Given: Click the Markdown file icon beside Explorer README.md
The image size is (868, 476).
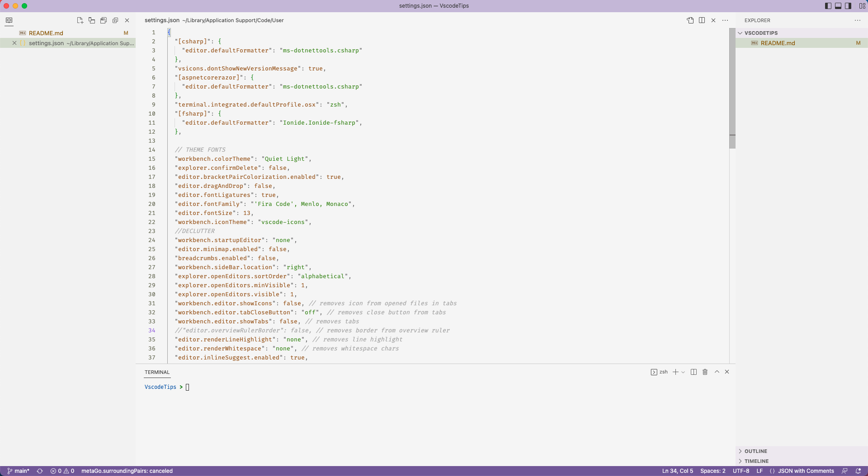Looking at the screenshot, I should 755,43.
